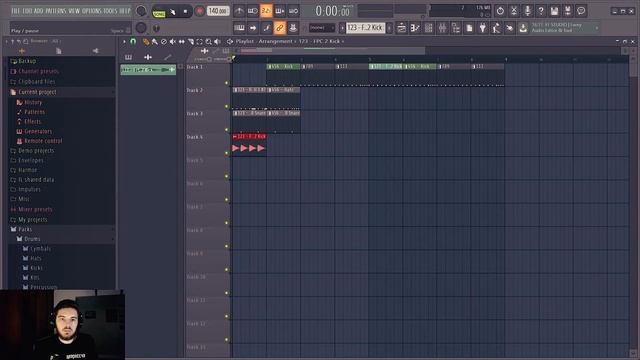Viewport: 640px width, 360px height.
Task: Click the Play button in transport
Action: [173, 11]
